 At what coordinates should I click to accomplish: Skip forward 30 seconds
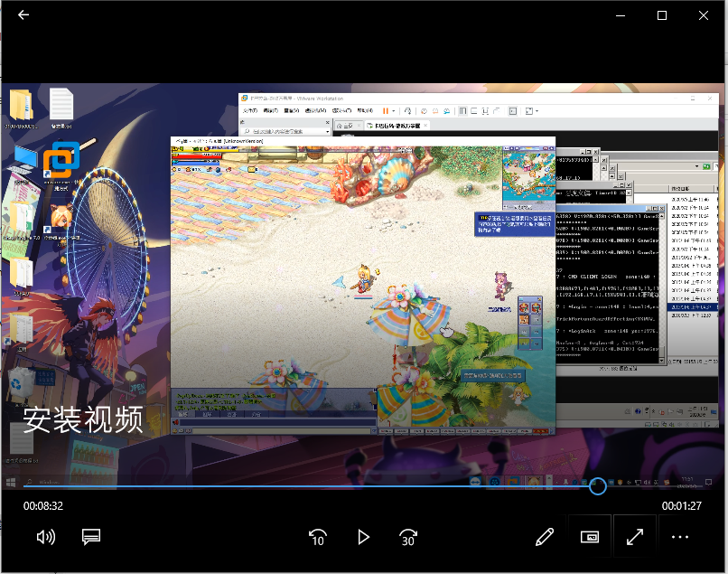(x=407, y=537)
